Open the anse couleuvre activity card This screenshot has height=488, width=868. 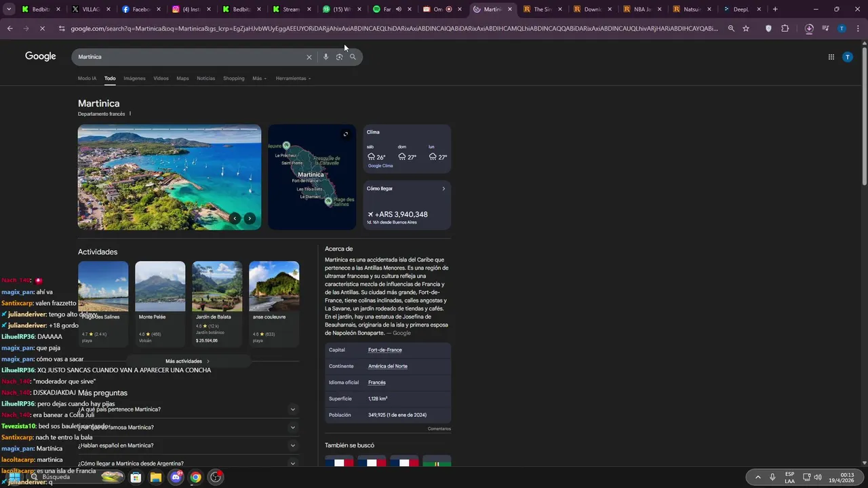[x=274, y=304]
